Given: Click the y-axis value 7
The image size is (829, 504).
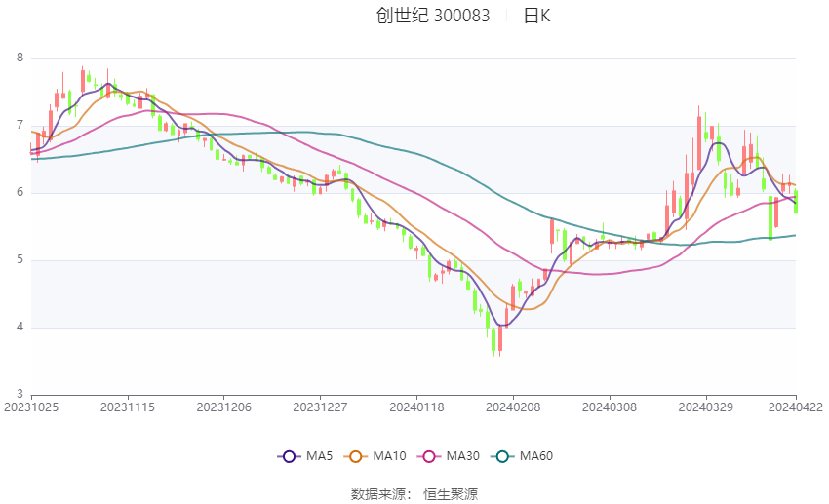Looking at the screenshot, I should tap(20, 125).
